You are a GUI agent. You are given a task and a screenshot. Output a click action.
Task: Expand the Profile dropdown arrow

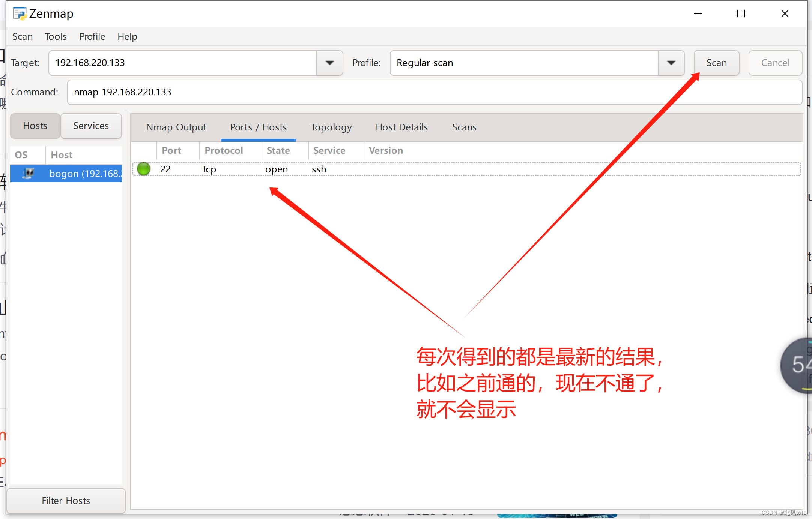(671, 63)
